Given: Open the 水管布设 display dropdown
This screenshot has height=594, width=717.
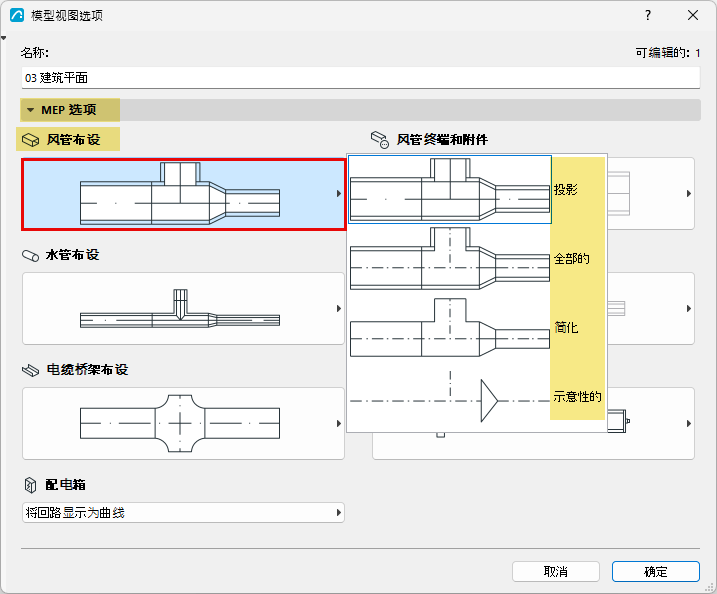Looking at the screenshot, I should tap(183, 309).
